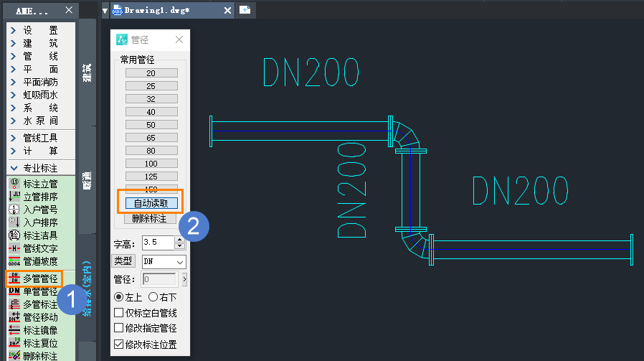Select the 删除标注 icon in sidebar
The width and height of the screenshot is (644, 361).
click(x=14, y=356)
